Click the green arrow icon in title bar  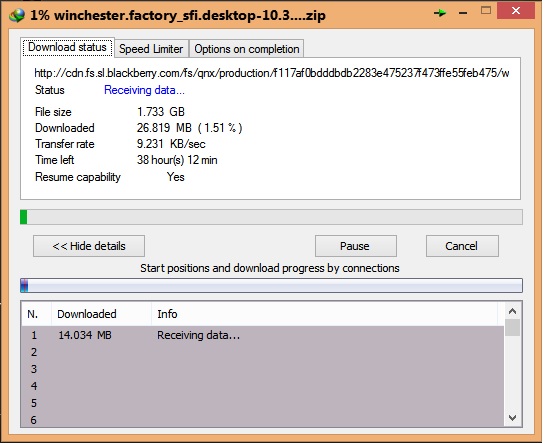pyautogui.click(x=440, y=13)
